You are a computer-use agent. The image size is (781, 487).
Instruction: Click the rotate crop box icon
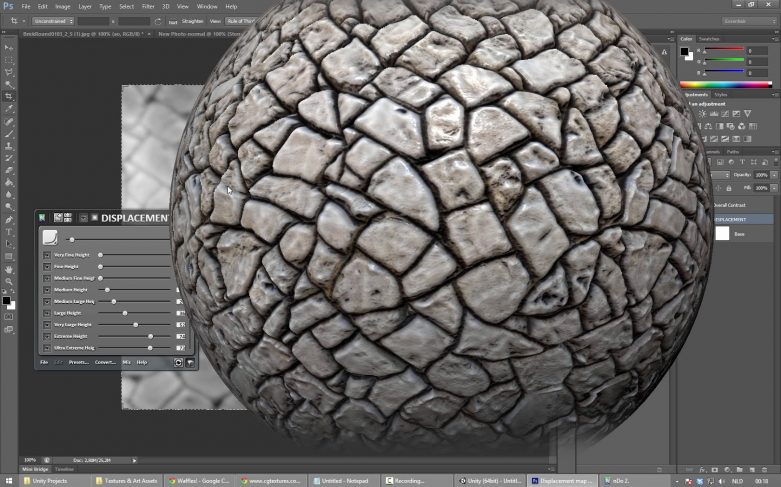click(x=158, y=21)
